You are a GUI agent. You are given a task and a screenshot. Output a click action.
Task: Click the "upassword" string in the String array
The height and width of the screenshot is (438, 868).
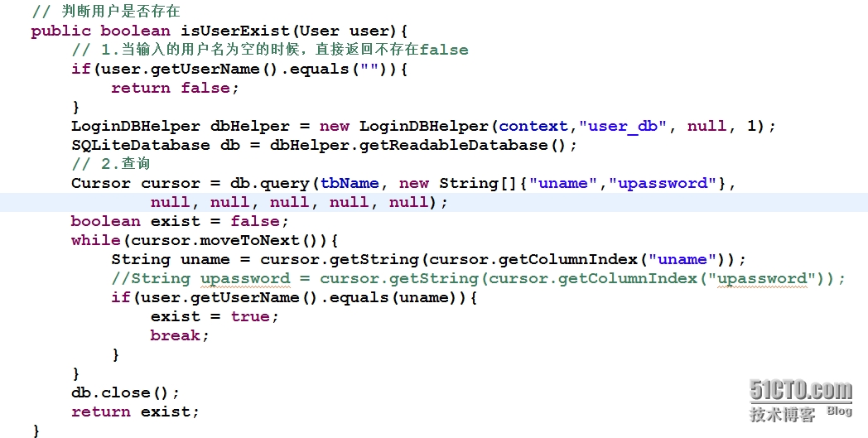coord(663,183)
